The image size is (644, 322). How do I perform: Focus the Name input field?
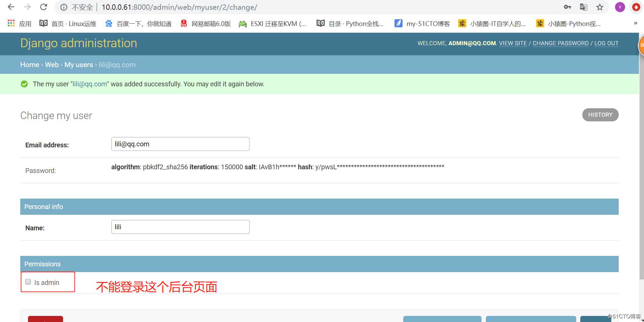click(x=180, y=227)
